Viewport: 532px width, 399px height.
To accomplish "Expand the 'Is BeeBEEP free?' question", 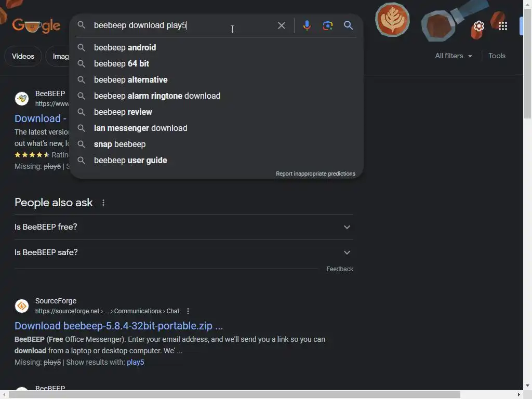I will [x=184, y=227].
